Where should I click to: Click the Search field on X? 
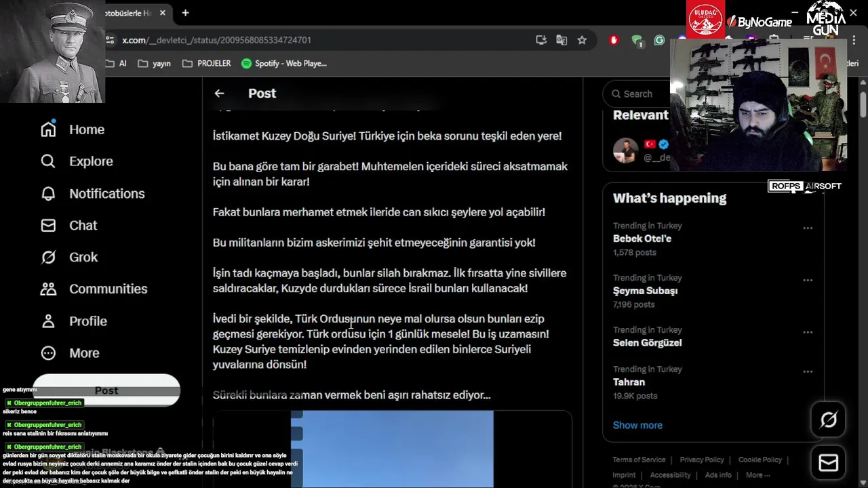click(x=638, y=94)
